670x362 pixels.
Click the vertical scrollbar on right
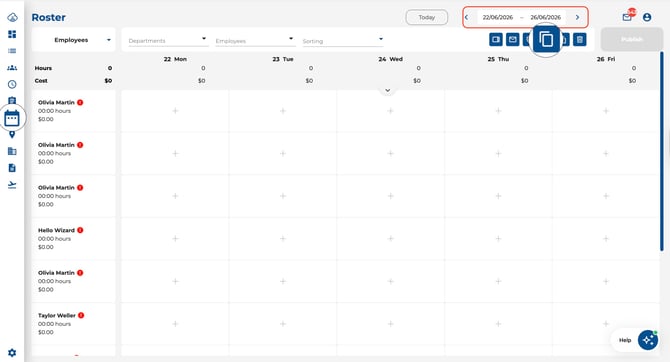click(662, 152)
